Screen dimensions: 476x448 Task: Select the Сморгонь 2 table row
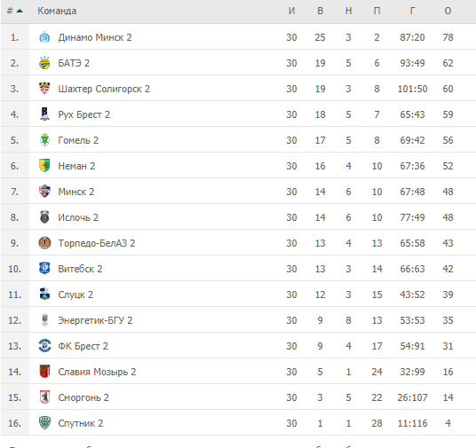tap(238, 397)
